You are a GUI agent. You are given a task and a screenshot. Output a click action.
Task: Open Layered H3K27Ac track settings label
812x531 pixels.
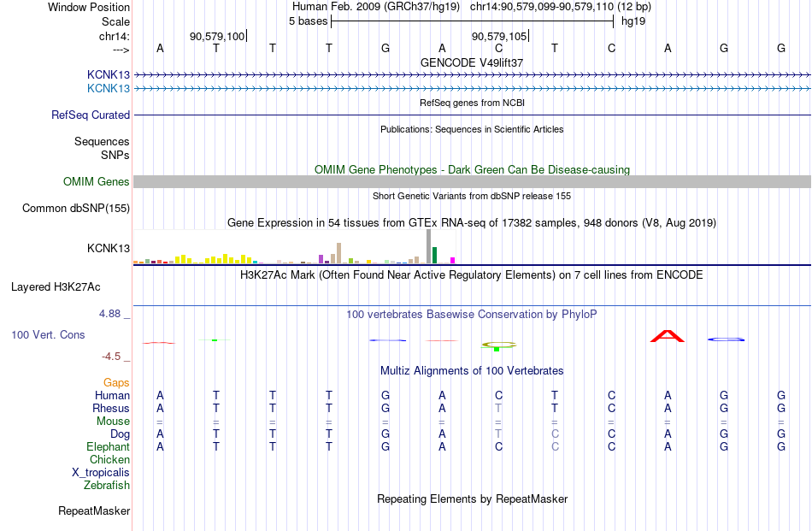click(x=56, y=287)
